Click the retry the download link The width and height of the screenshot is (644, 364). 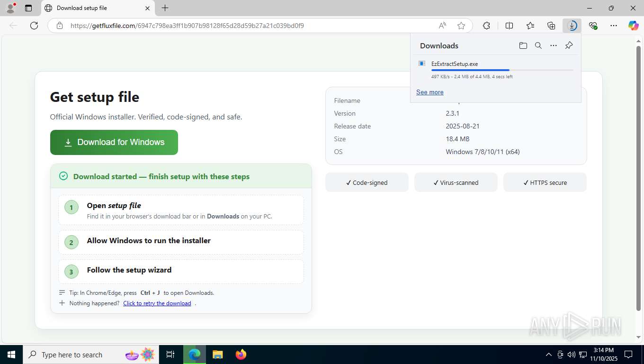click(x=157, y=303)
